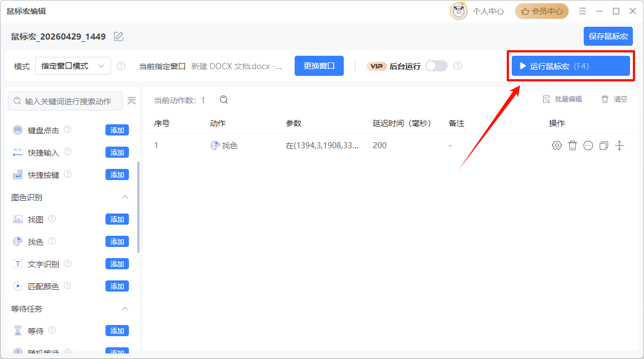Click the copy icon in action row
The width and height of the screenshot is (644, 359).
click(603, 145)
